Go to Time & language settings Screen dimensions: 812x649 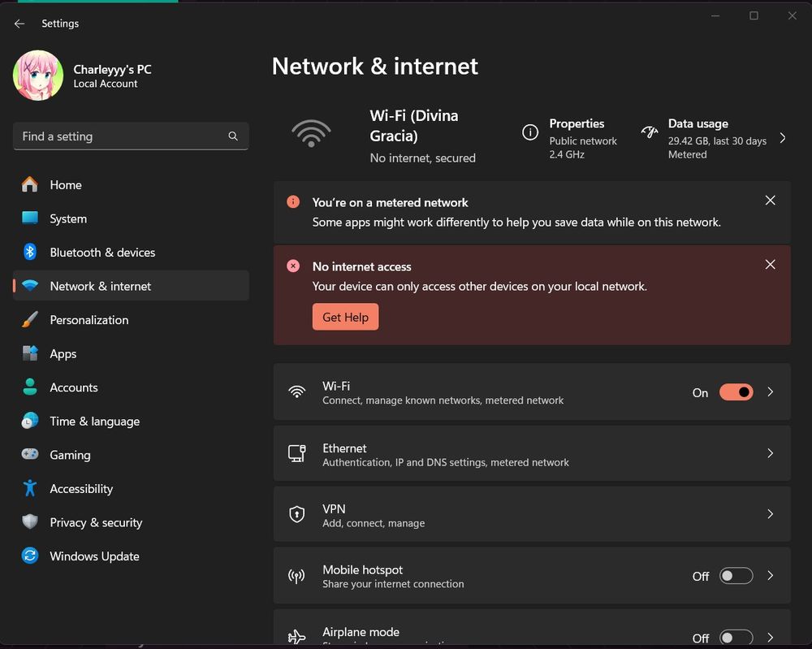tap(94, 421)
